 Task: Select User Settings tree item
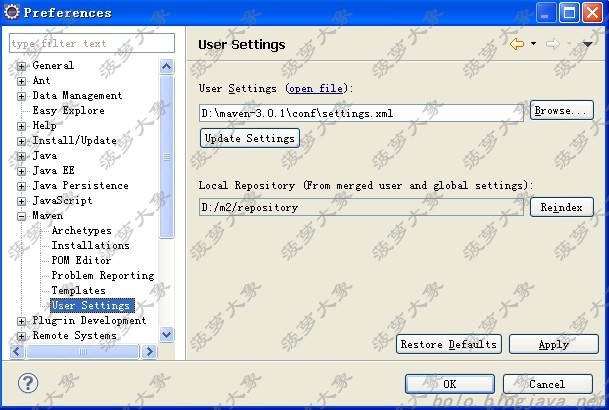click(92, 306)
